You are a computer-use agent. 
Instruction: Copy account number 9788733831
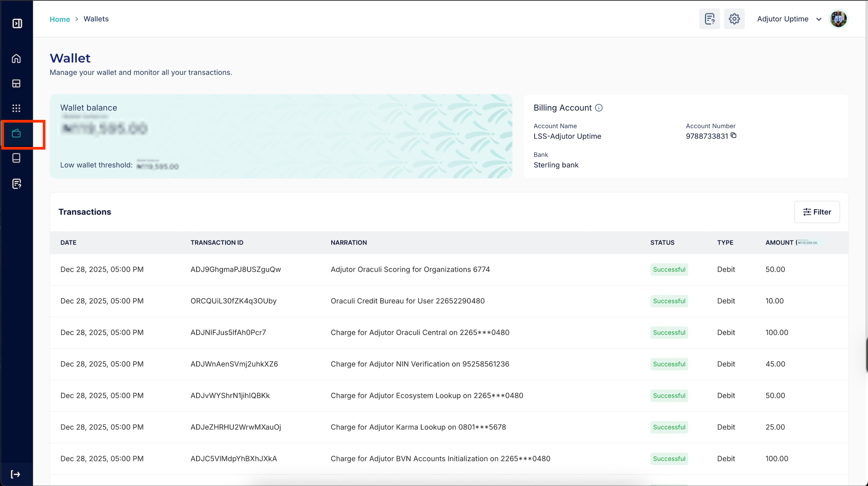click(x=733, y=135)
